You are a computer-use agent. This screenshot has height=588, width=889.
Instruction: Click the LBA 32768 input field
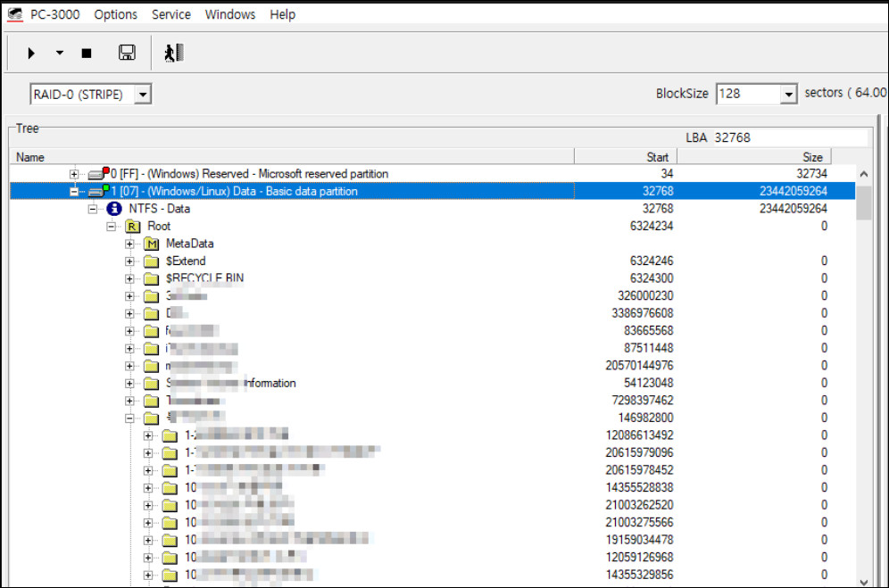tap(790, 137)
